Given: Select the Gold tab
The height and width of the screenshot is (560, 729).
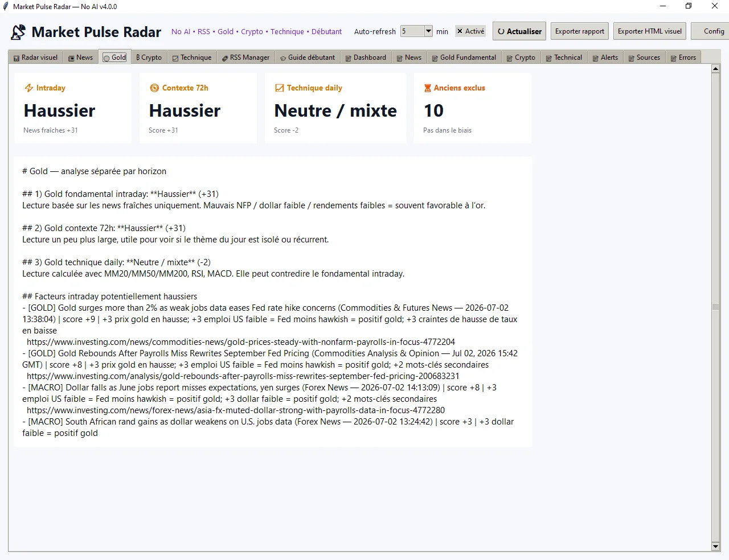Looking at the screenshot, I should click(x=115, y=57).
